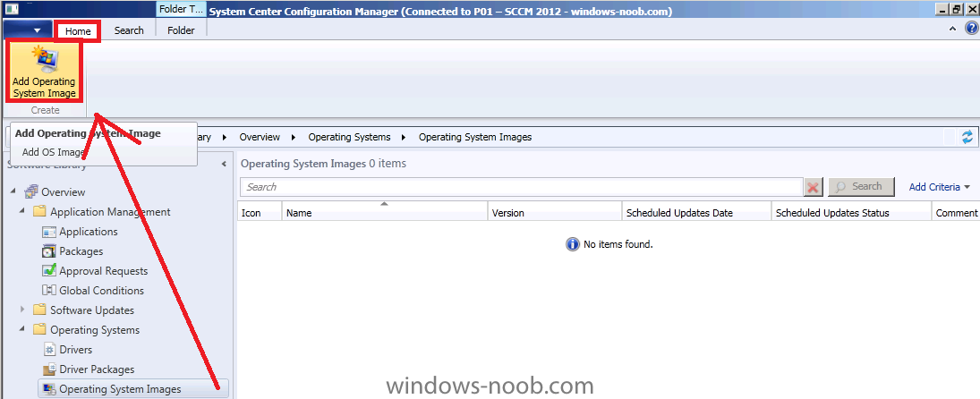Expand the arrow after Overview breadcrumb
The image size is (980, 399).
(294, 137)
